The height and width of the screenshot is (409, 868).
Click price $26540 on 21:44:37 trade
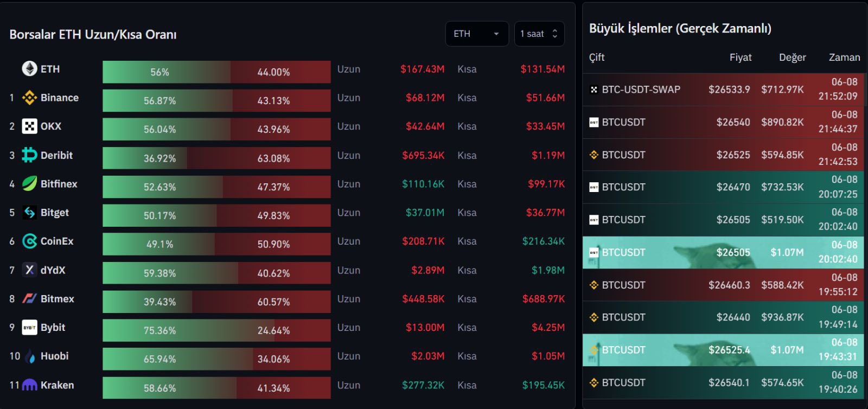pyautogui.click(x=733, y=122)
